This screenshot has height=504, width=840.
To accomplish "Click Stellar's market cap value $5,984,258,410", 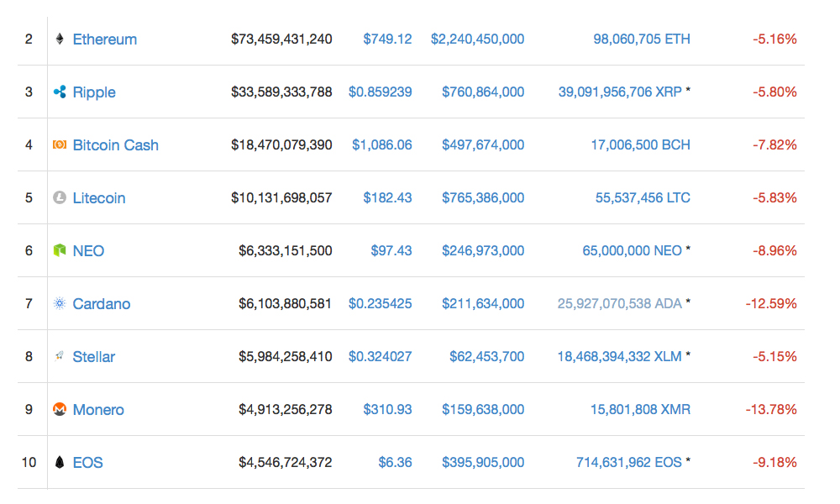I will pos(286,357).
